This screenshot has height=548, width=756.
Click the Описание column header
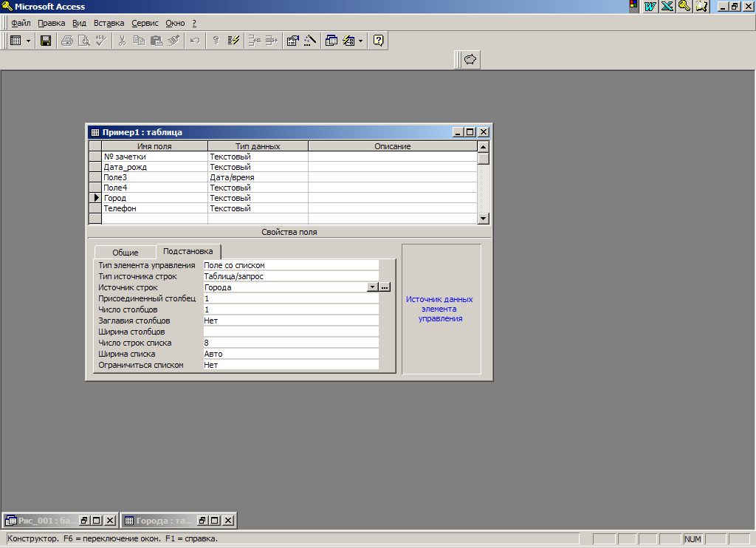click(x=393, y=146)
